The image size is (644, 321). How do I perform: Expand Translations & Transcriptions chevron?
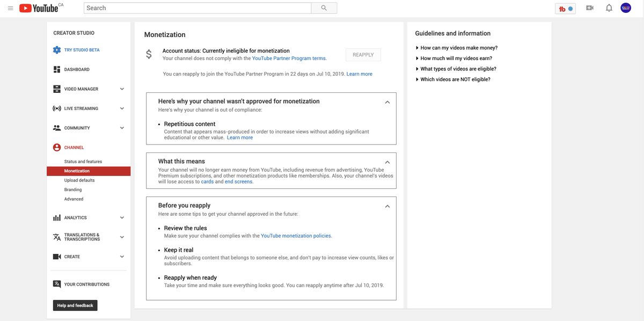pos(122,237)
